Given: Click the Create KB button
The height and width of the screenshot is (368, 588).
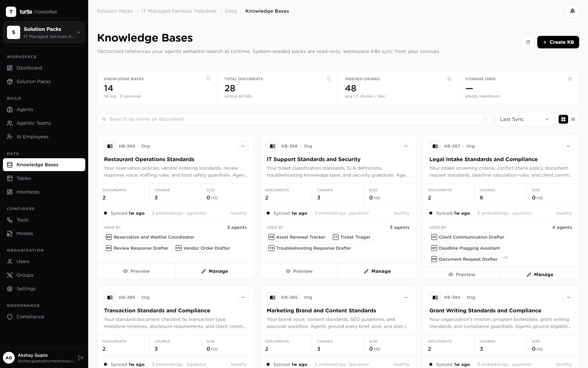Looking at the screenshot, I should coord(558,42).
